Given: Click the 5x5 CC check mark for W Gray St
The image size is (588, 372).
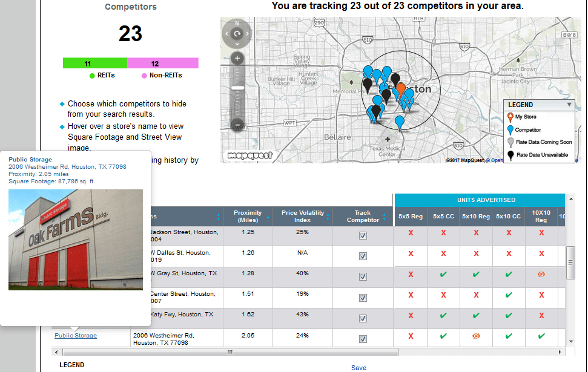Looking at the screenshot, I should coord(443,274).
